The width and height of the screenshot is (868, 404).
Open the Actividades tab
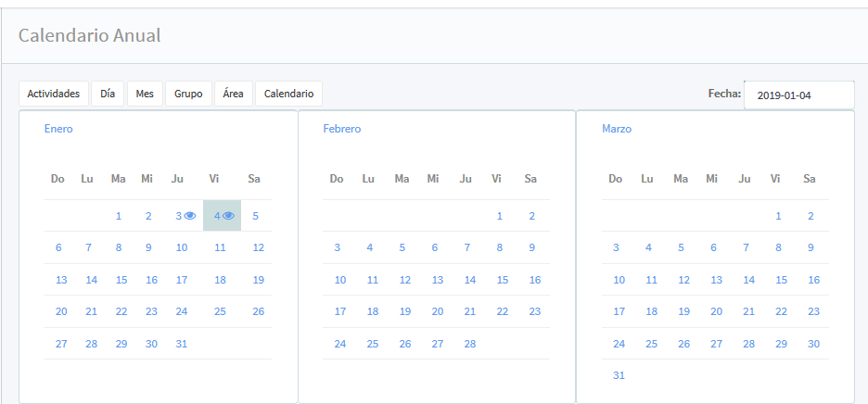[x=54, y=94]
